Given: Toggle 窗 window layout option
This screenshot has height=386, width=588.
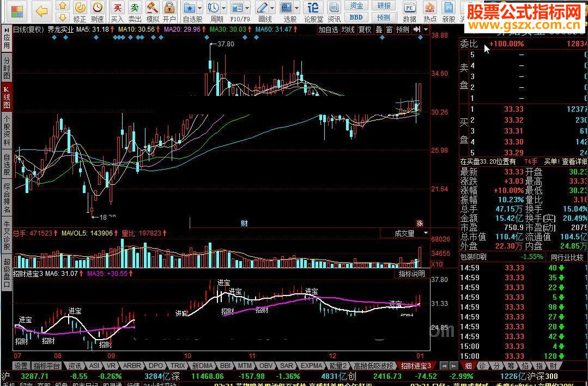Looking at the screenshot, I should click(389, 29).
